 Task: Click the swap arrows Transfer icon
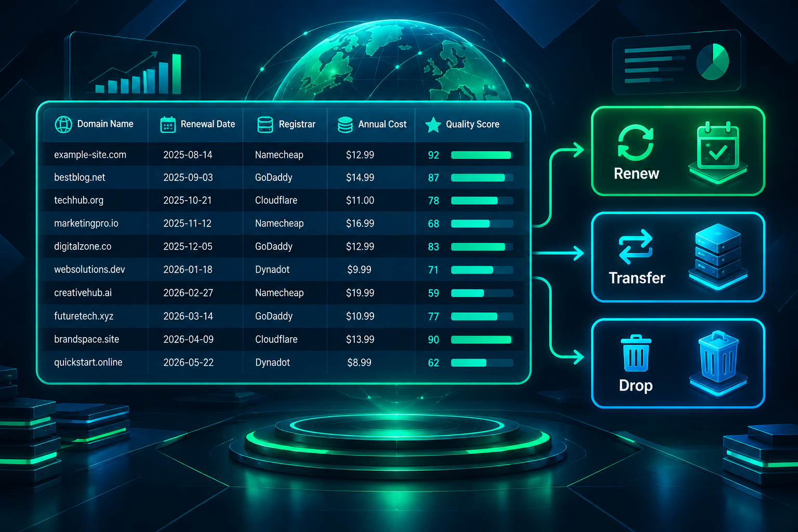click(x=635, y=247)
